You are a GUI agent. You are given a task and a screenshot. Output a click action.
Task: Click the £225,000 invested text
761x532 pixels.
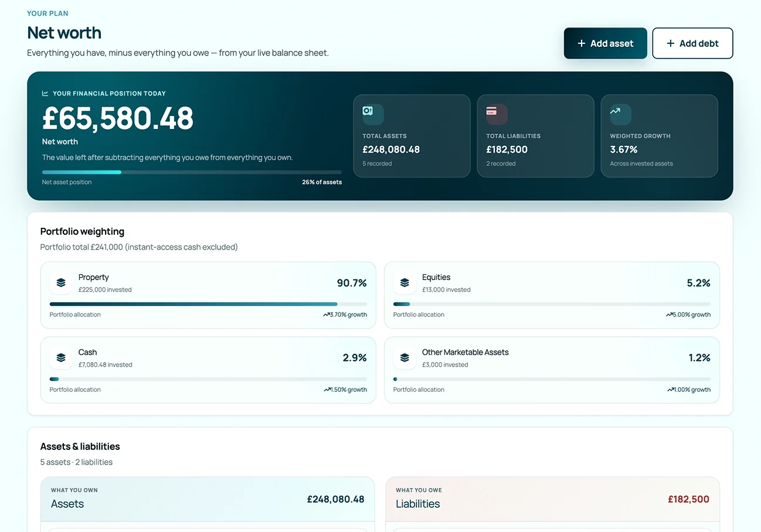(x=105, y=289)
